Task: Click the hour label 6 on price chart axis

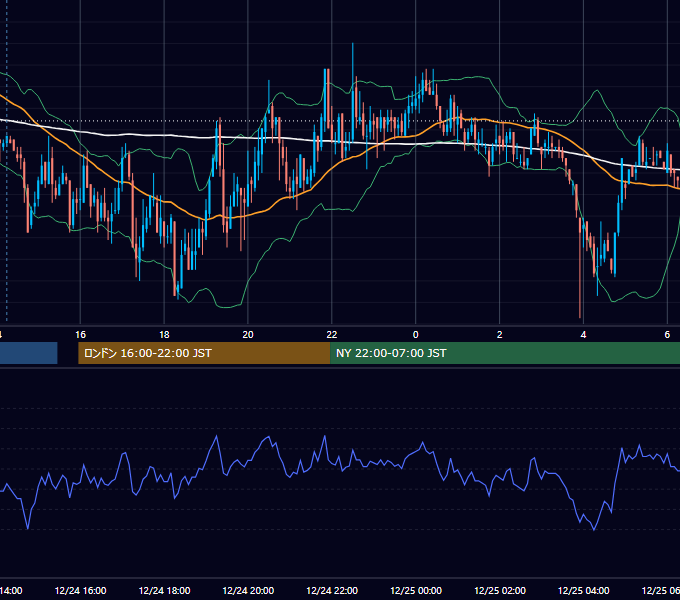Action: (667, 335)
